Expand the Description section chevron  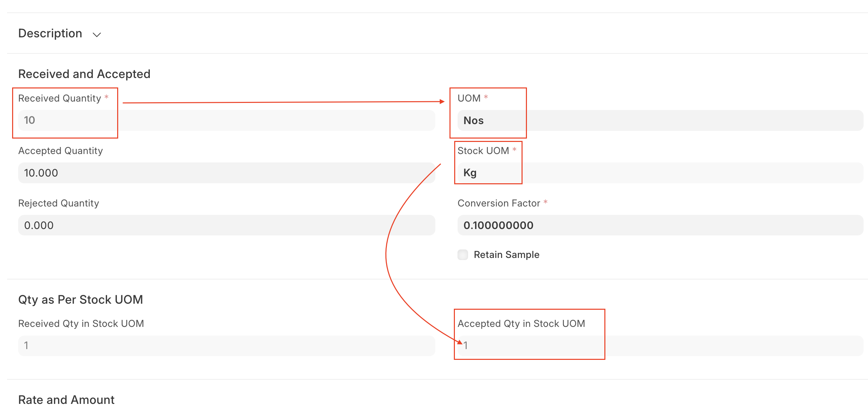click(97, 35)
